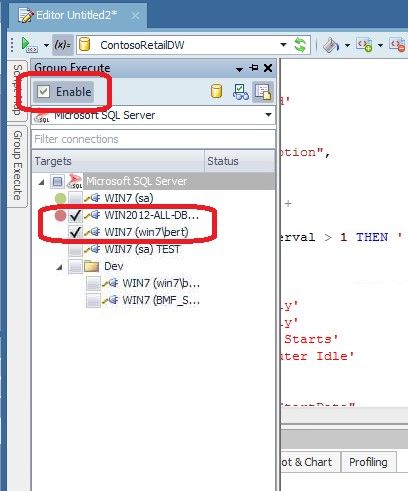Image resolution: width=408 pixels, height=491 pixels.
Task: Select the Editor Untitled2 tab
Action: (77, 15)
